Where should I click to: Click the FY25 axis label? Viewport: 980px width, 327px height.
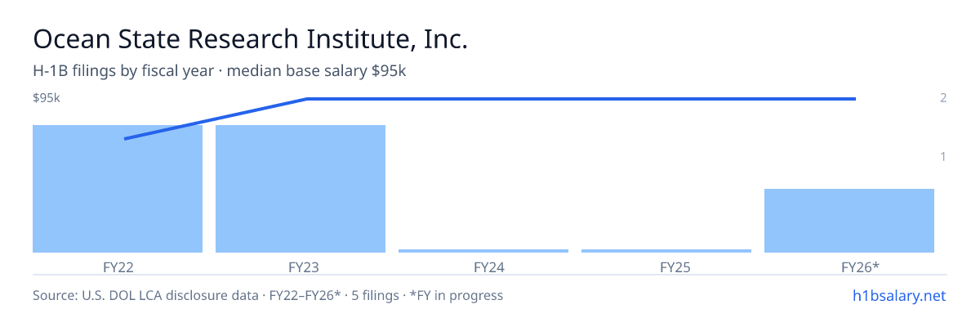tap(666, 267)
